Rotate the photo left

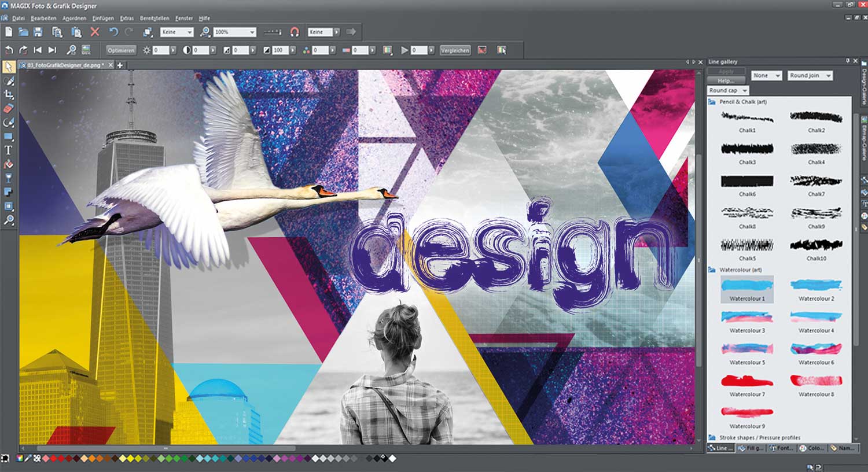click(x=9, y=50)
